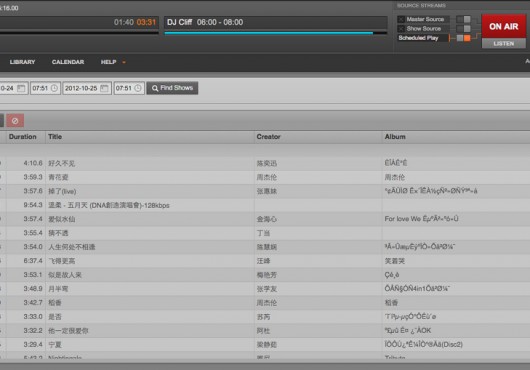
Task: Open calendar picker for start date field
Action: click(21, 88)
